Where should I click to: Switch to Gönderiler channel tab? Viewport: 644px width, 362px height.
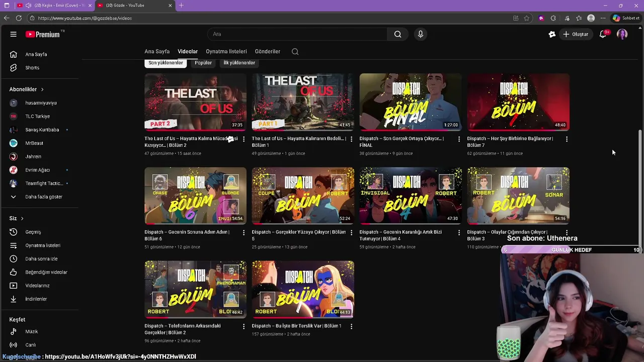(x=268, y=51)
